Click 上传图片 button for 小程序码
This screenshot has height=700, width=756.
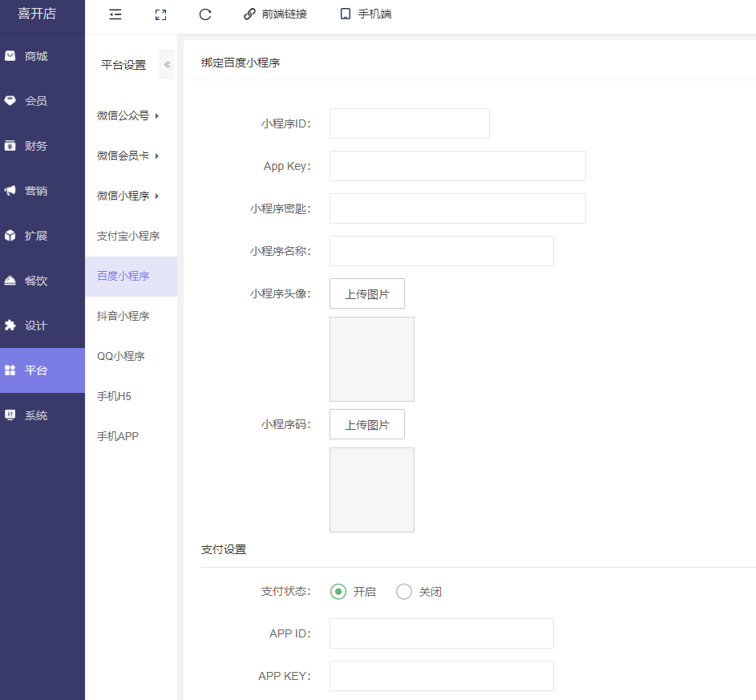367,424
